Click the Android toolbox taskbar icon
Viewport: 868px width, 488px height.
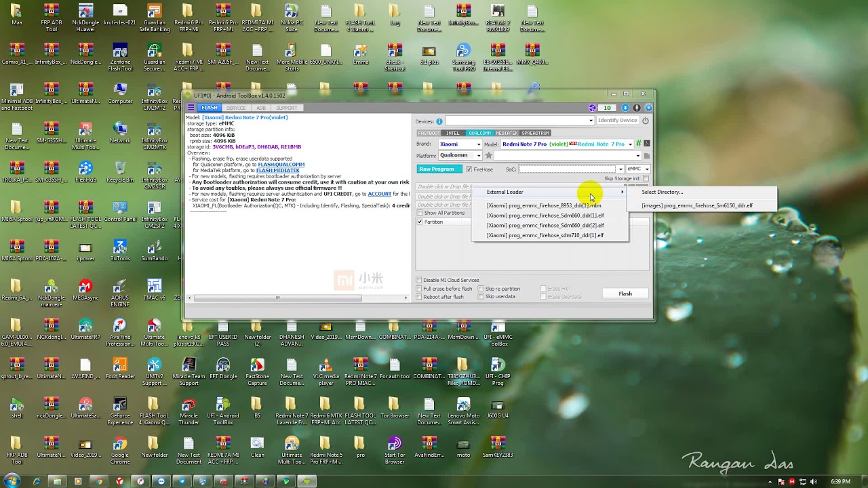click(x=307, y=481)
